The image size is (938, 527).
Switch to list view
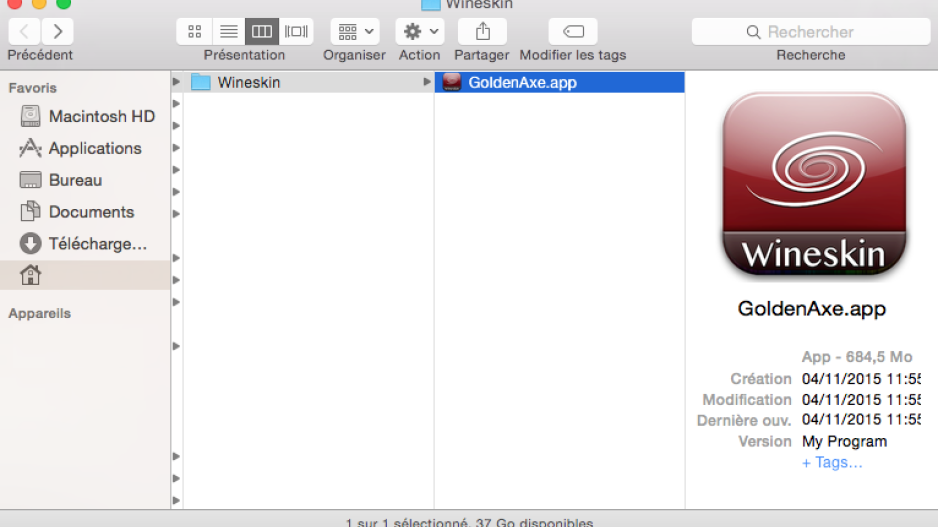229,31
